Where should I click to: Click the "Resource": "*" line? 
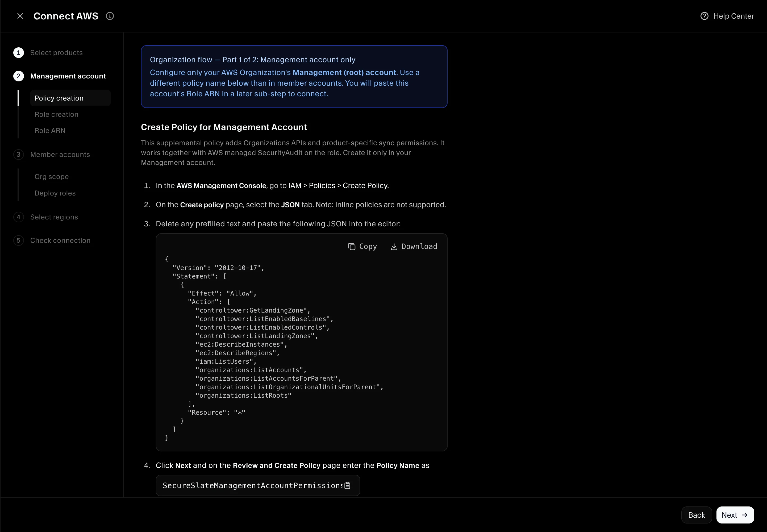(x=216, y=412)
